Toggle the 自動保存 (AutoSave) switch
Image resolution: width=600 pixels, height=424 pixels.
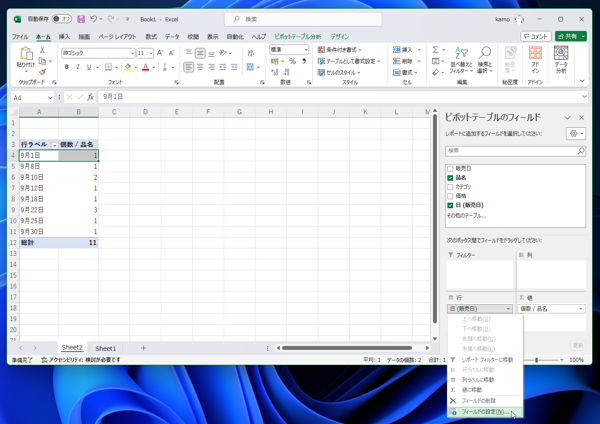click(x=62, y=19)
